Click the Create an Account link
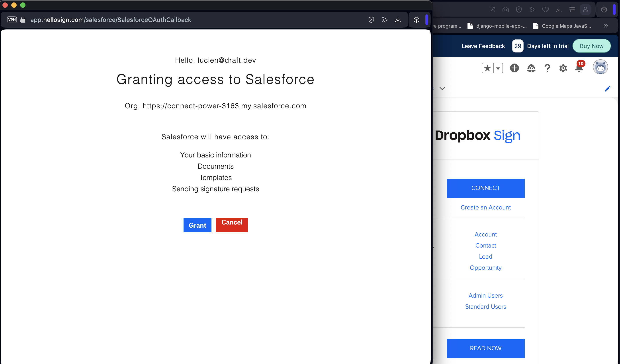 (485, 207)
